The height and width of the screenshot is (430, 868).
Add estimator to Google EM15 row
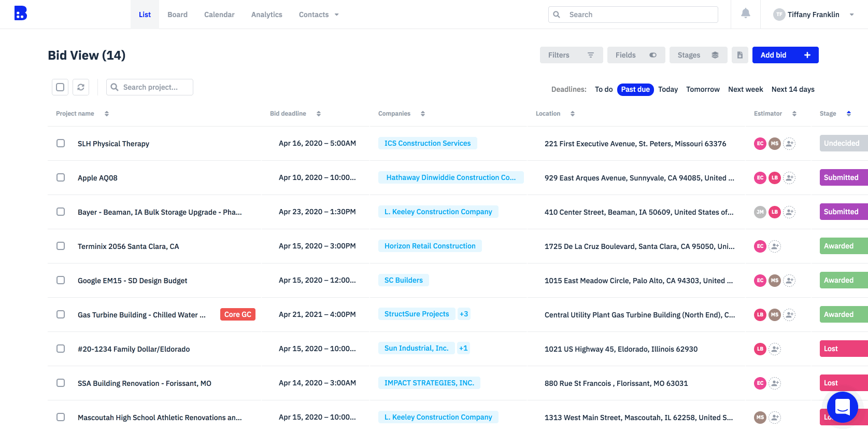point(789,281)
